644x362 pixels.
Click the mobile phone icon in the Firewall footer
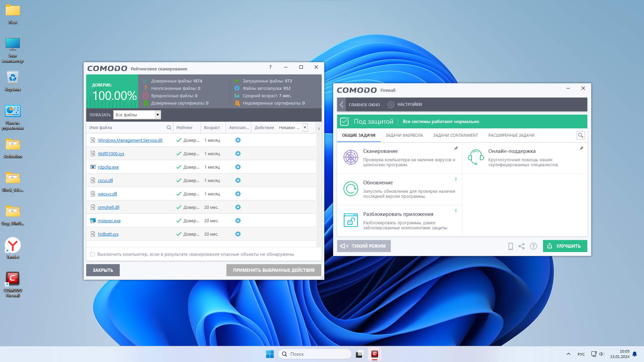(511, 246)
